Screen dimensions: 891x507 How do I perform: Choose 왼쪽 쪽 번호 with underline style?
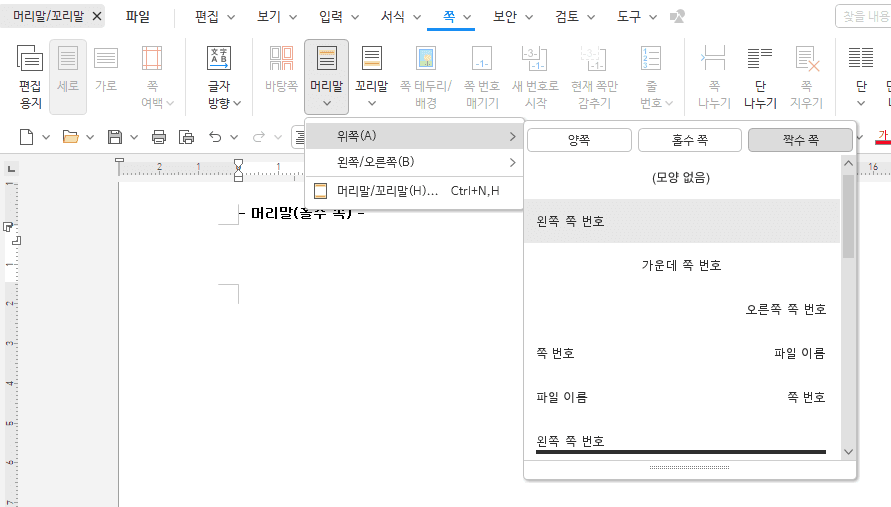point(681,440)
